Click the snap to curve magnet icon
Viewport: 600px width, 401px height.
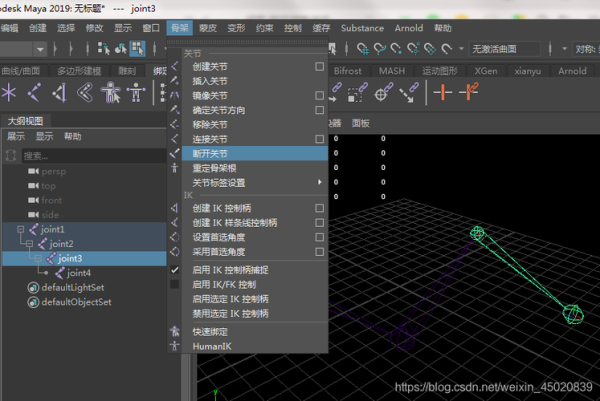(x=380, y=49)
